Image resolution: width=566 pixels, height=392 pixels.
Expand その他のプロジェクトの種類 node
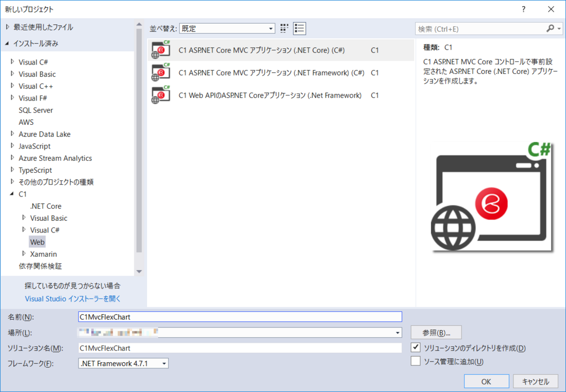tap(13, 182)
